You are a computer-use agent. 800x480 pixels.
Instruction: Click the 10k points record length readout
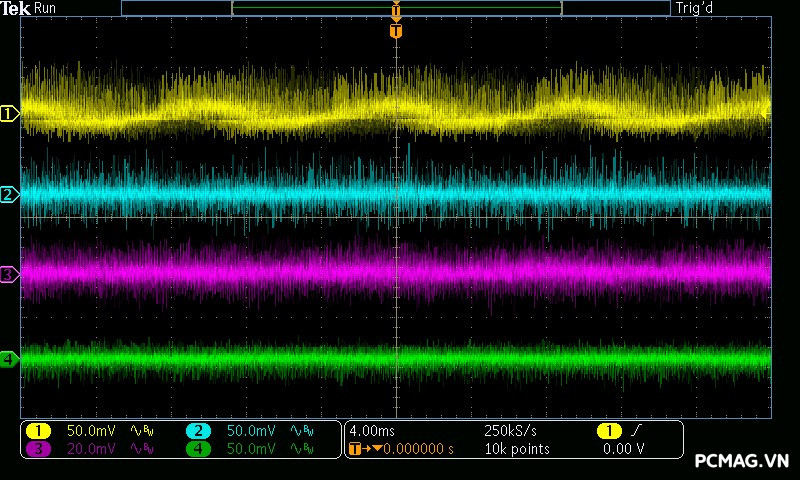(516, 449)
